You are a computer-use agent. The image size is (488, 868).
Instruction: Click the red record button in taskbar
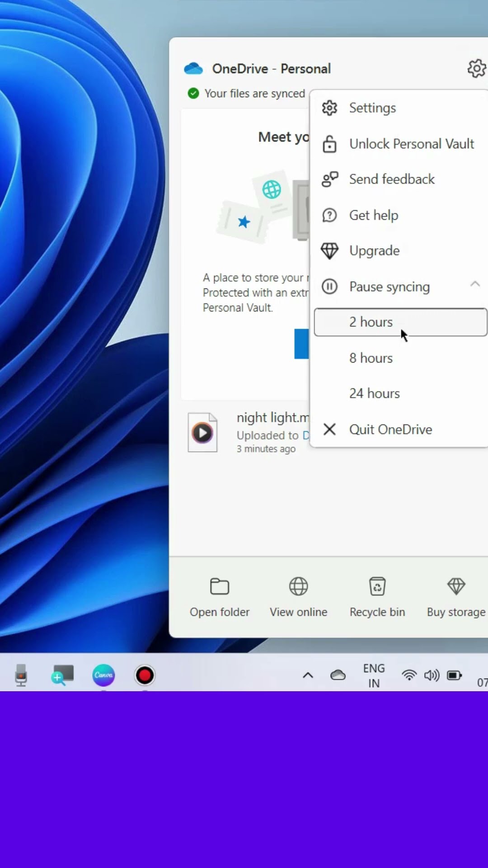point(145,675)
